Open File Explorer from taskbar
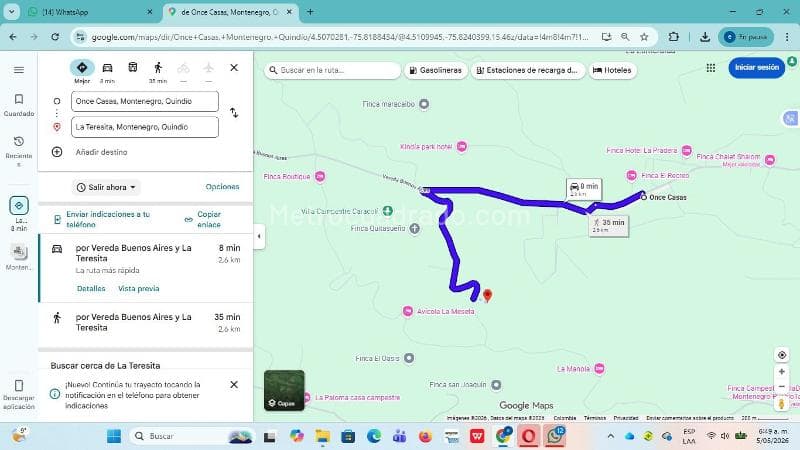This screenshot has width=800, height=450. pyautogui.click(x=322, y=436)
